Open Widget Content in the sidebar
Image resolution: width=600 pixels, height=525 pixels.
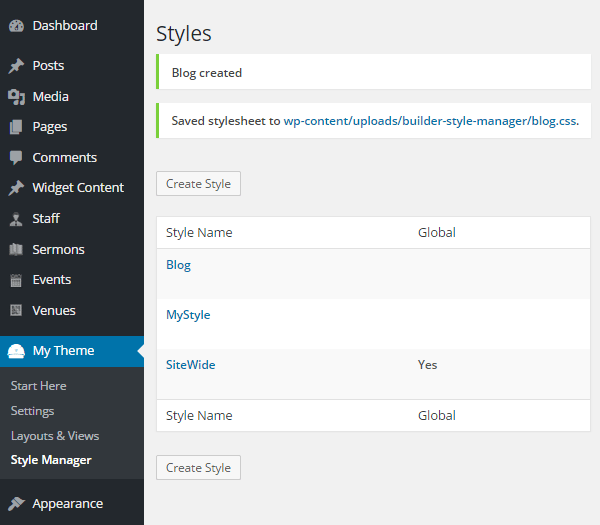click(72, 188)
